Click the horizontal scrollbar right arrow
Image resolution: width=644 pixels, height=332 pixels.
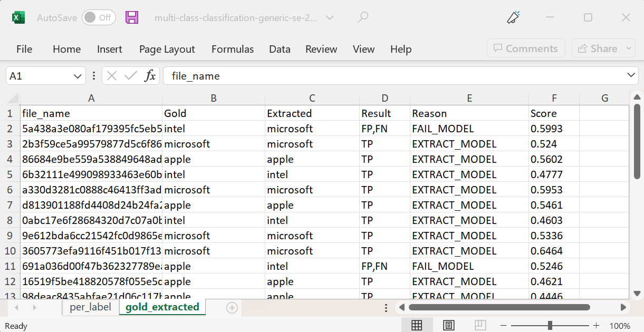[623, 307]
